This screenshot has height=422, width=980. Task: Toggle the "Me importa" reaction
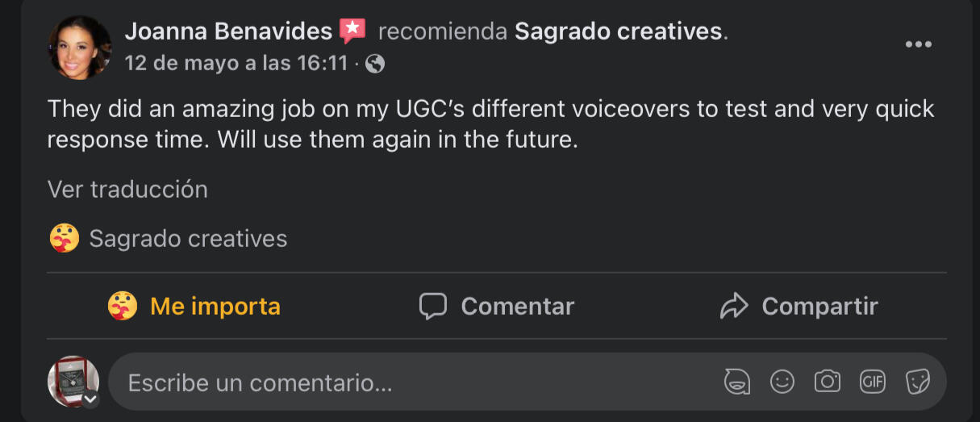click(194, 307)
